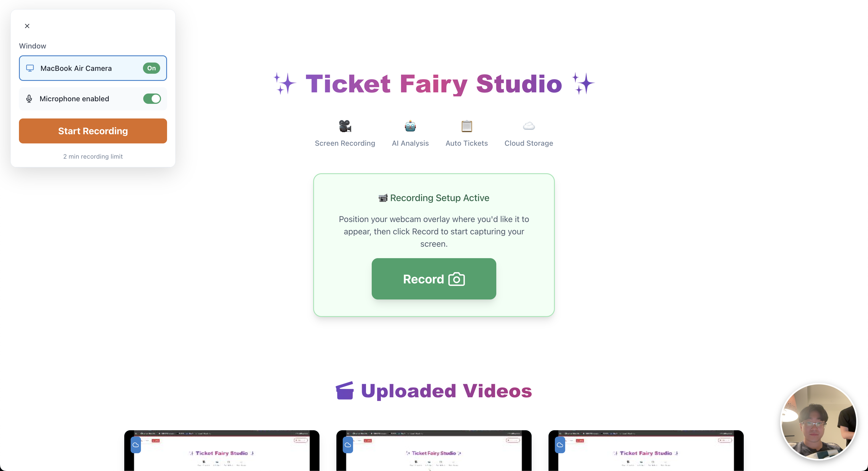The height and width of the screenshot is (471, 868).
Task: Open the third uploaded video thumbnail
Action: click(646, 450)
